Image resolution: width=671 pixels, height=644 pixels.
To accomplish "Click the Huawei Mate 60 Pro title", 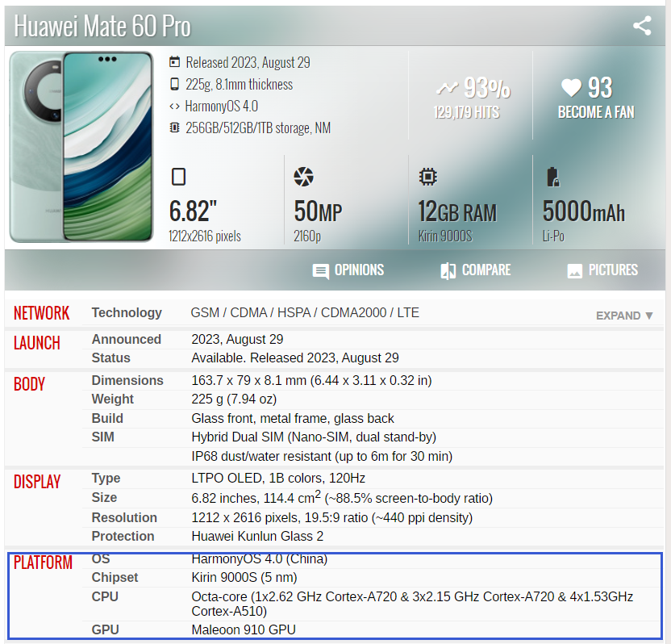I will point(102,26).
